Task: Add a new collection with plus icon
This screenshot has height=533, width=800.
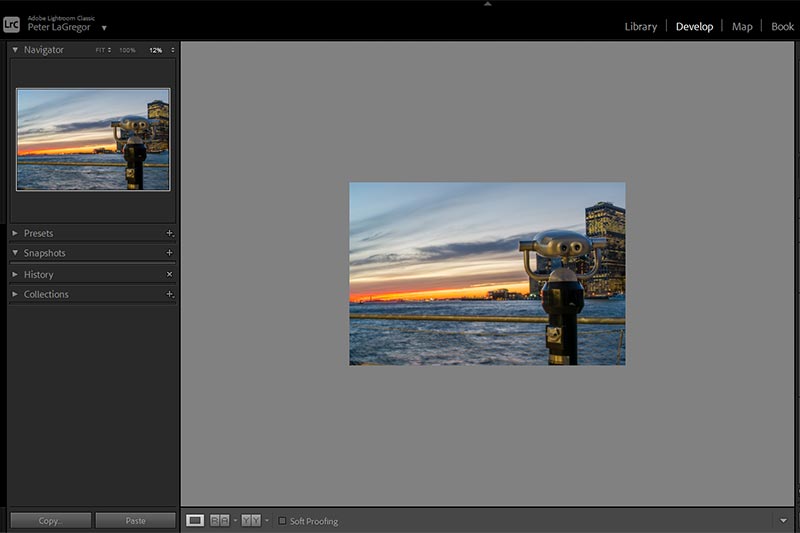Action: click(169, 294)
